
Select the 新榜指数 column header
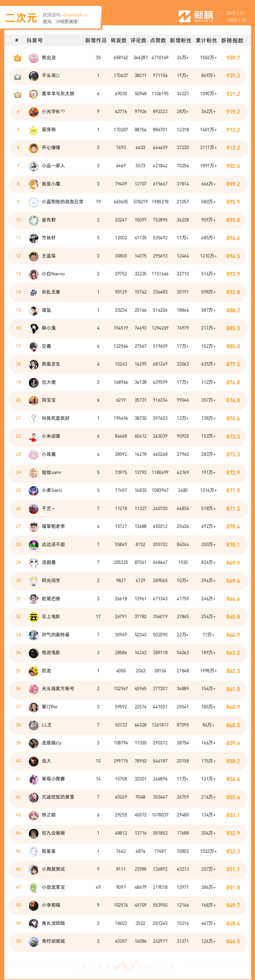pos(232,40)
